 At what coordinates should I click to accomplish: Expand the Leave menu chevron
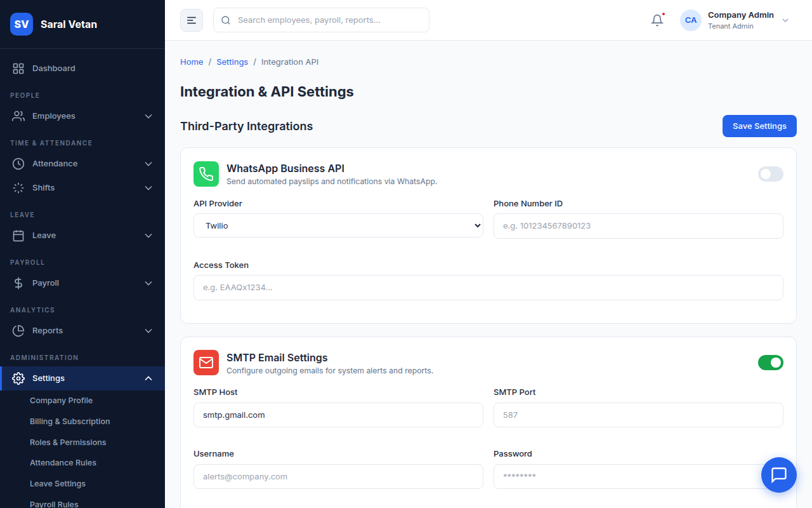[148, 236]
